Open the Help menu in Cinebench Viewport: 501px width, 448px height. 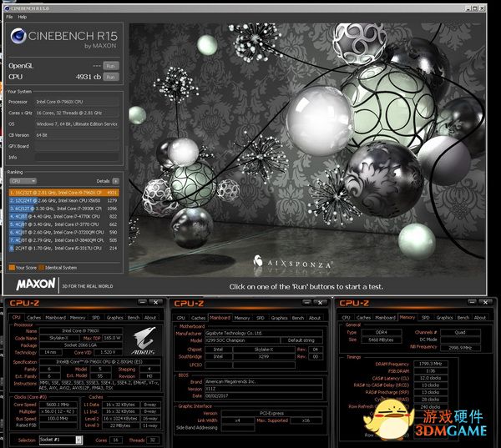pyautogui.click(x=22, y=17)
